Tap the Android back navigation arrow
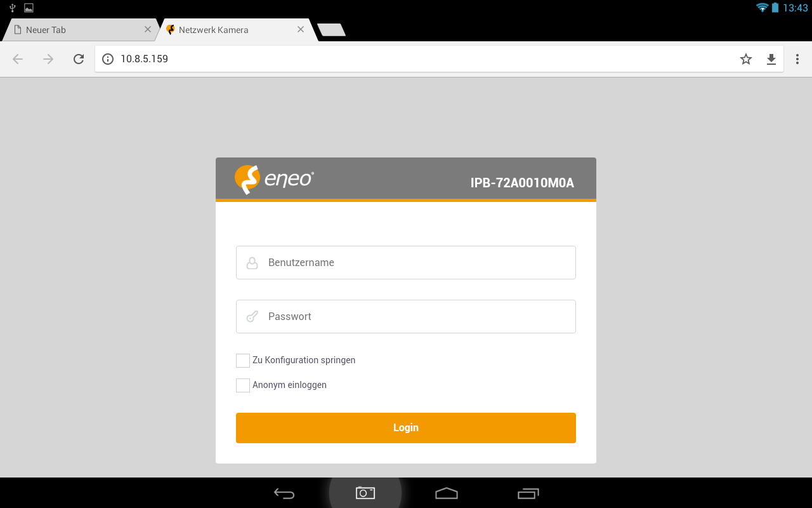Viewport: 812px width, 508px height. pos(284,493)
